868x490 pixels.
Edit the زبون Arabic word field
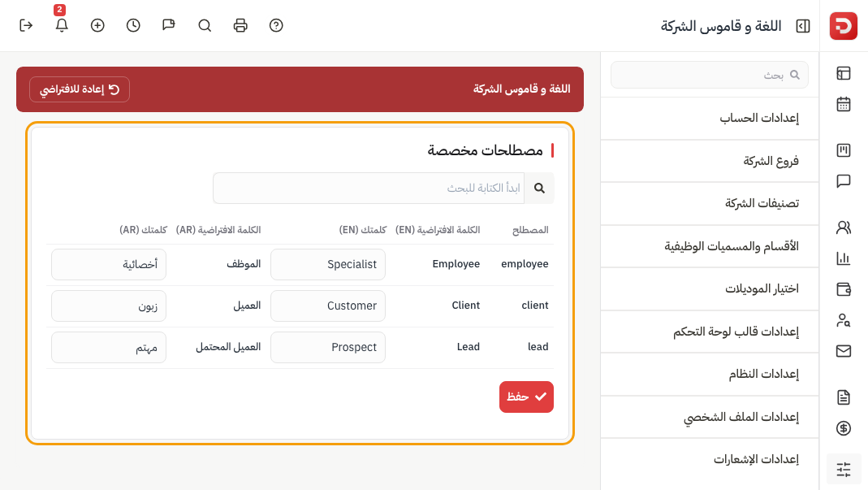[x=109, y=306]
